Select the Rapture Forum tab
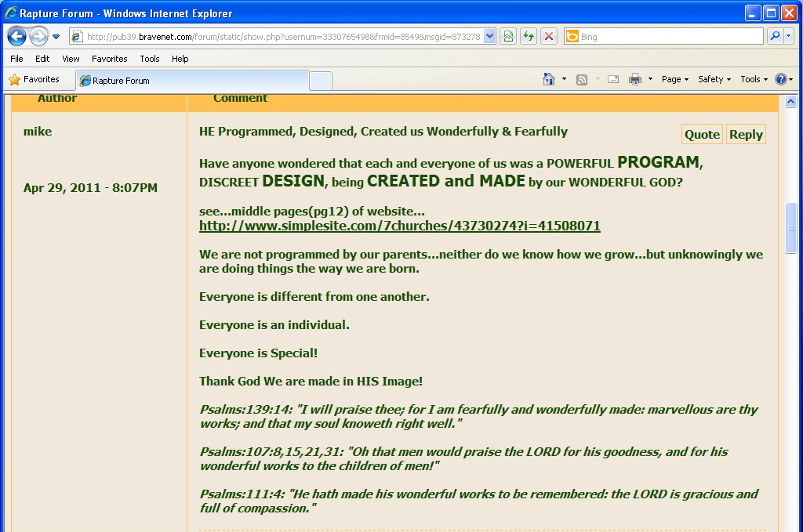803x532 pixels. click(x=192, y=81)
